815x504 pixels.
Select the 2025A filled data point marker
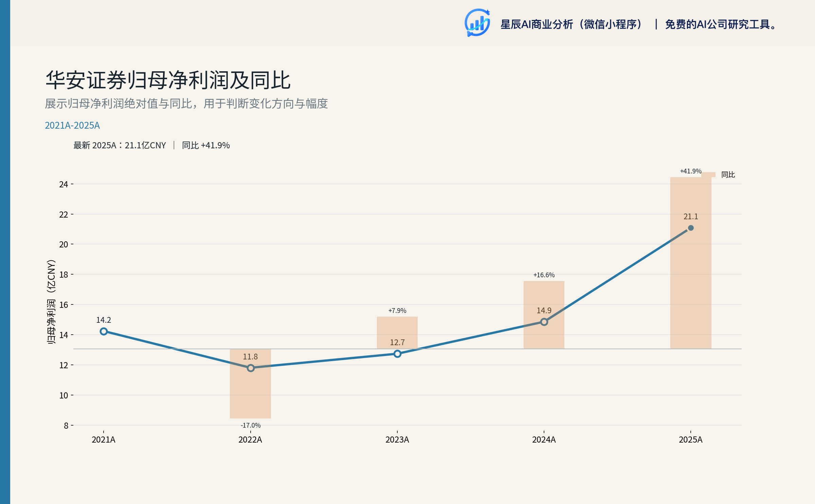[x=691, y=228]
